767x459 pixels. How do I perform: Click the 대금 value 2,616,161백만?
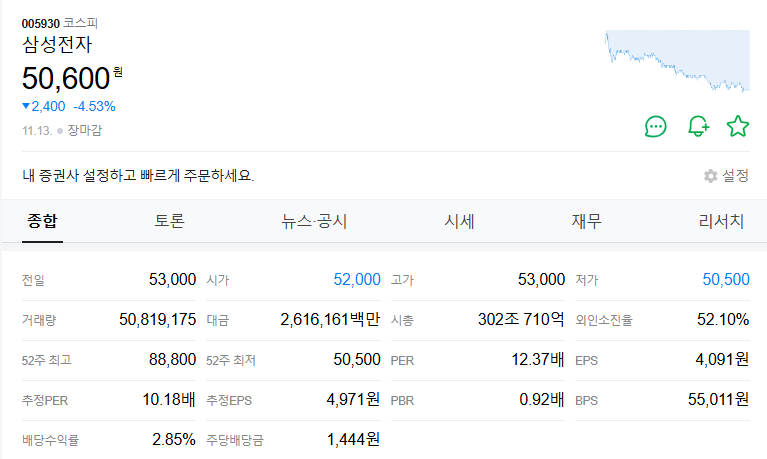[330, 320]
